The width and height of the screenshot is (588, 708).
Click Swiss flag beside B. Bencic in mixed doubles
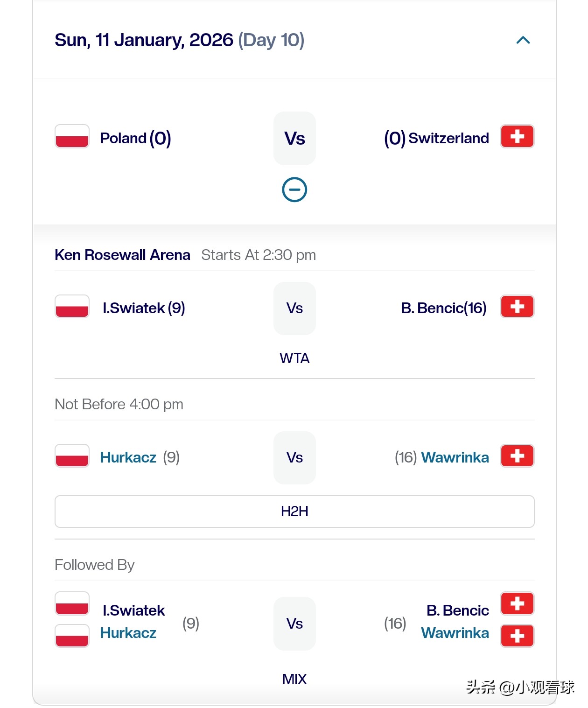tap(517, 603)
